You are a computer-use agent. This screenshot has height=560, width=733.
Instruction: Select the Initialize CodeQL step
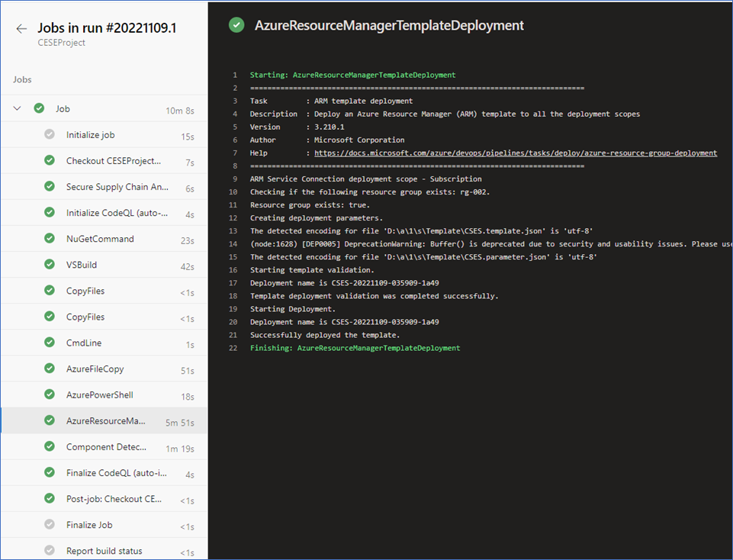click(x=104, y=213)
